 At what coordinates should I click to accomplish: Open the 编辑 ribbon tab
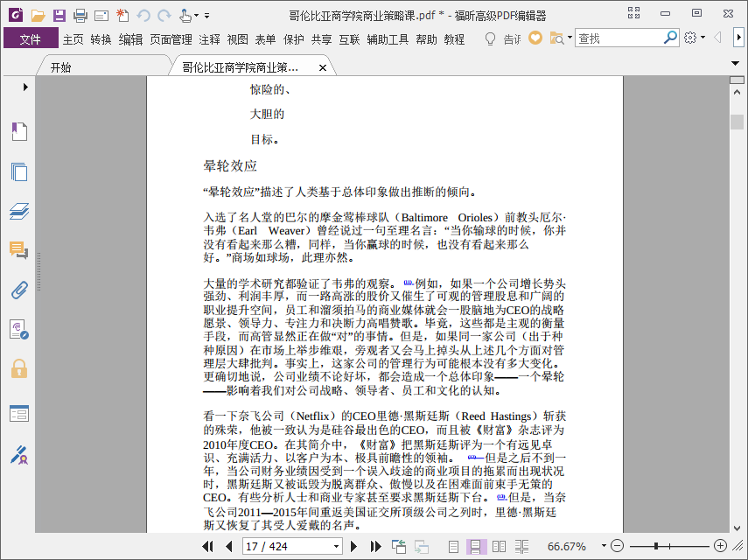coord(130,39)
